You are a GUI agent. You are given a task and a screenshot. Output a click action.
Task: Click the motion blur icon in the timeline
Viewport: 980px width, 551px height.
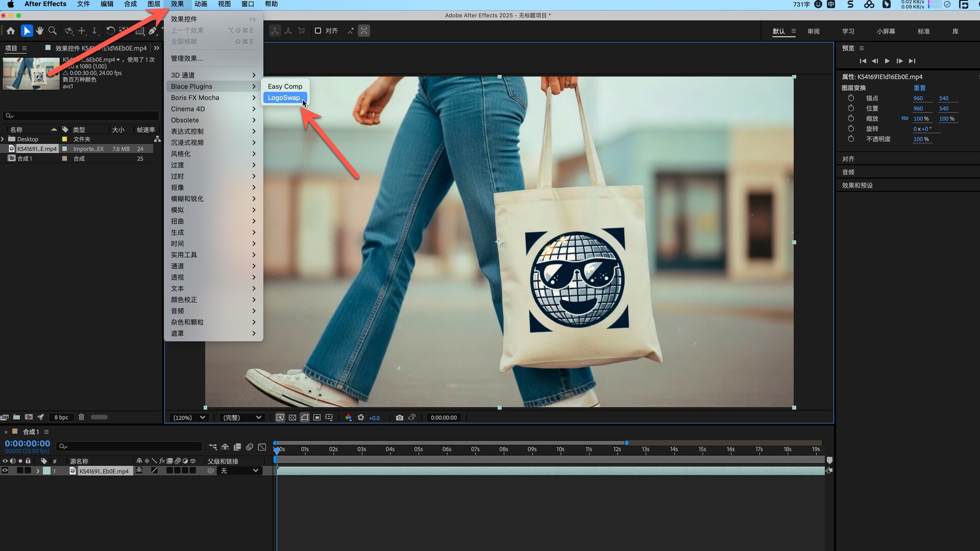point(250,447)
